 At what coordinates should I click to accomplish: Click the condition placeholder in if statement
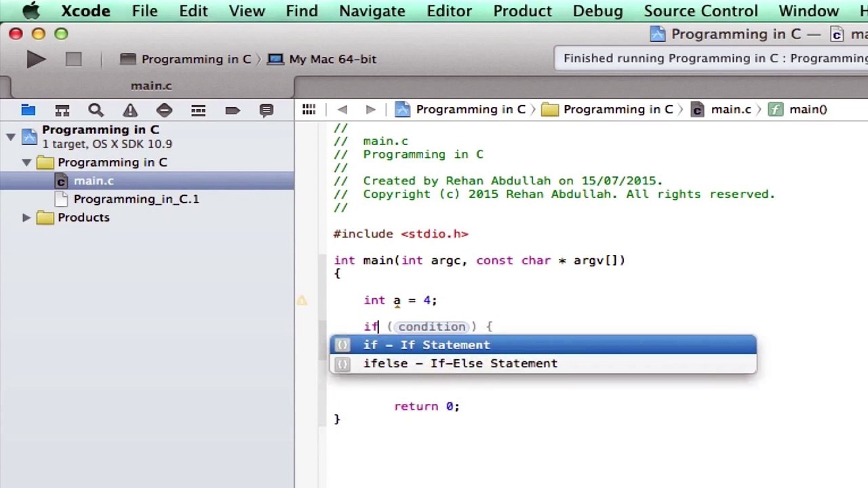(432, 327)
